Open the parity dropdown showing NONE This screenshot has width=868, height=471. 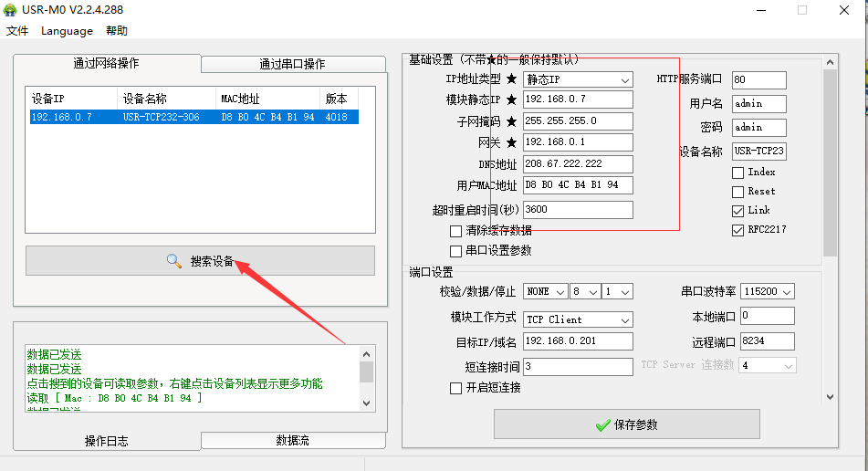click(x=545, y=292)
